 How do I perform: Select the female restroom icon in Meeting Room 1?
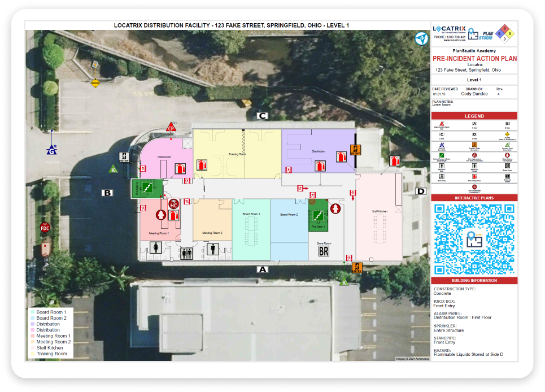(156, 247)
